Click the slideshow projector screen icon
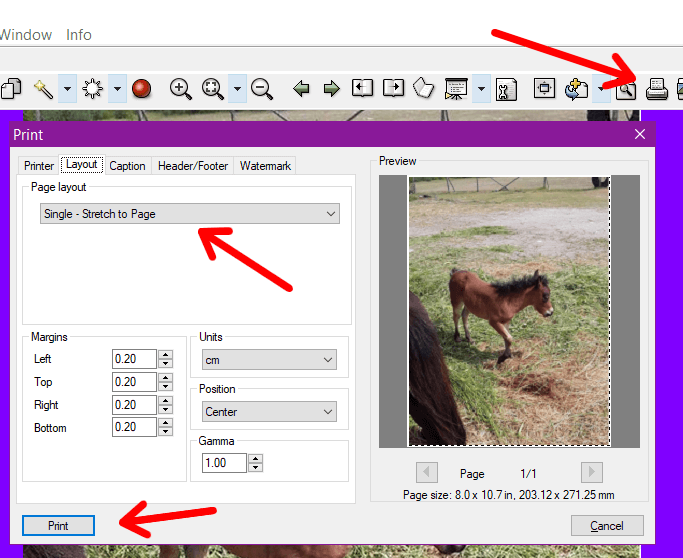The width and height of the screenshot is (683, 558). 456,89
